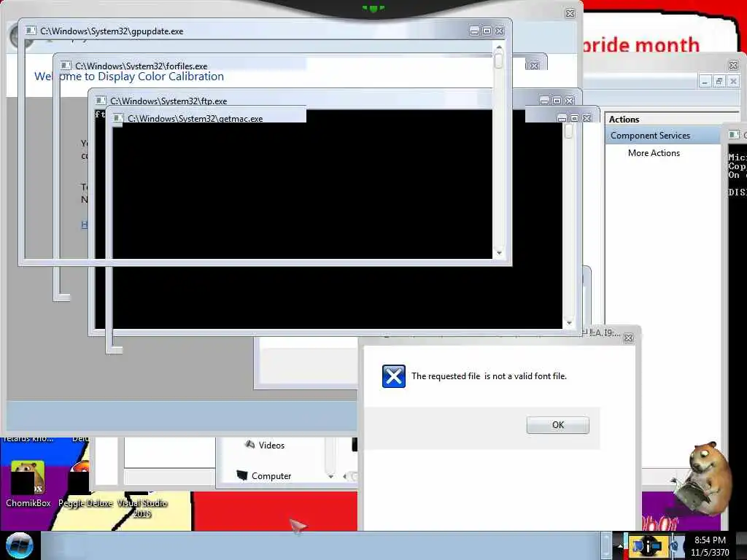The height and width of the screenshot is (560, 747).
Task: Open More Actions in the Actions pane
Action: 654,153
